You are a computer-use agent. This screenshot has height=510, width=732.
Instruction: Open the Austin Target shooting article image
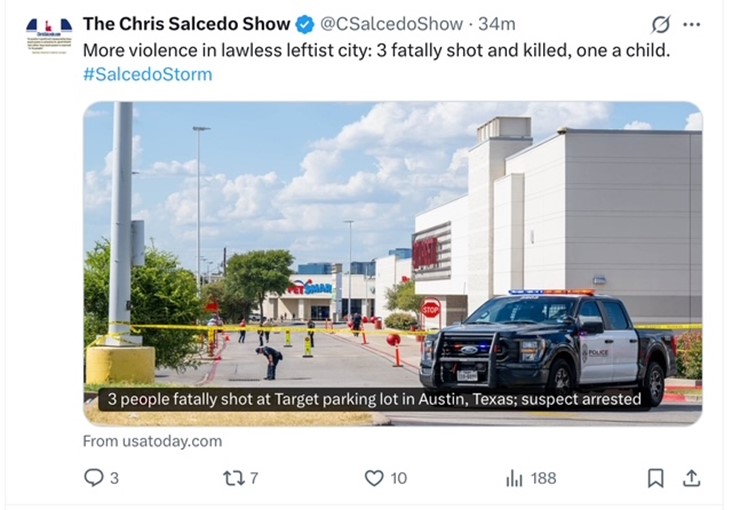(x=393, y=263)
